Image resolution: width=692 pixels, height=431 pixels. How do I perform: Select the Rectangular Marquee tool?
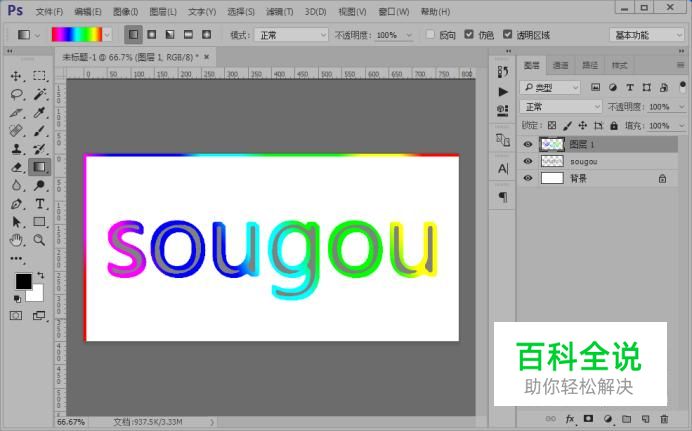click(x=39, y=76)
